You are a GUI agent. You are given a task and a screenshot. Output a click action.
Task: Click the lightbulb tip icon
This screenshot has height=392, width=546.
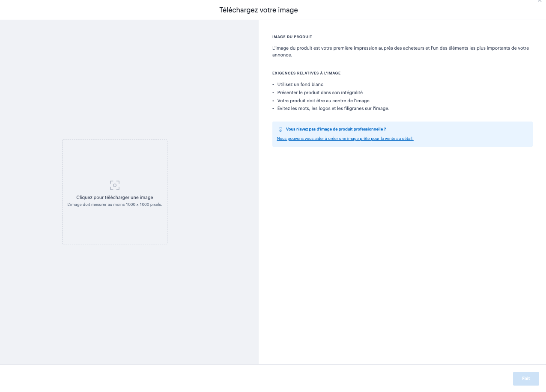click(x=280, y=129)
